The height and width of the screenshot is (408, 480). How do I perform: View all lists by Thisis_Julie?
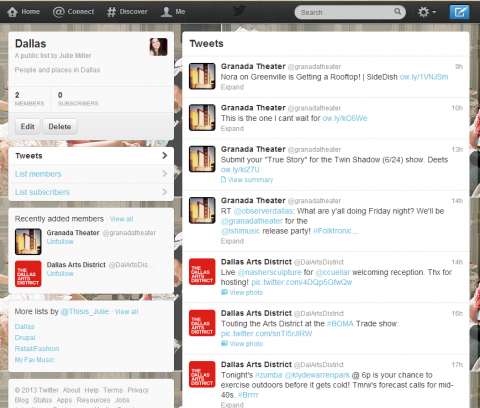[126, 312]
